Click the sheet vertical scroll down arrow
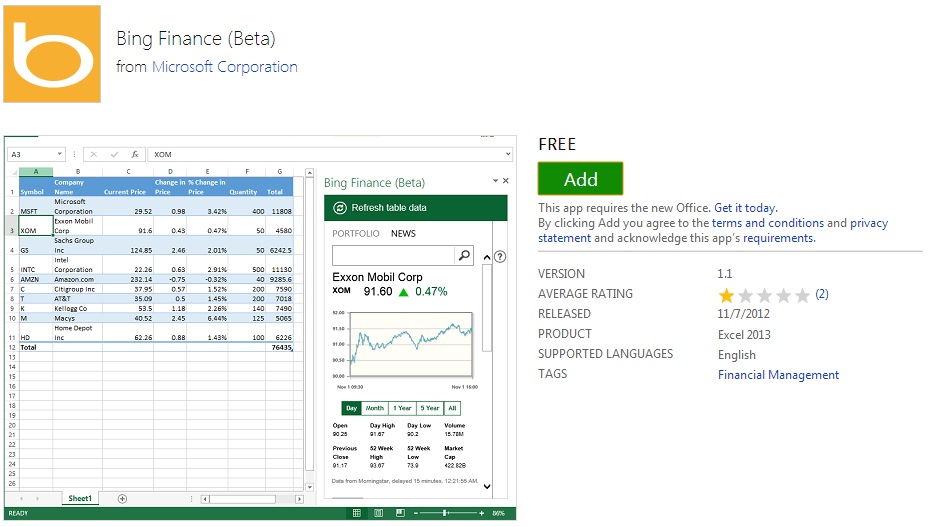Viewport: 930px width, 527px height. [309, 487]
